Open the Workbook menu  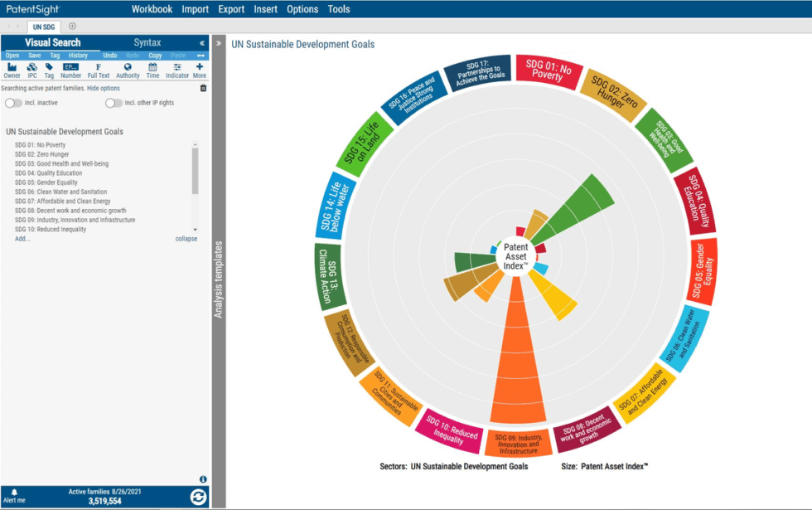(x=152, y=9)
